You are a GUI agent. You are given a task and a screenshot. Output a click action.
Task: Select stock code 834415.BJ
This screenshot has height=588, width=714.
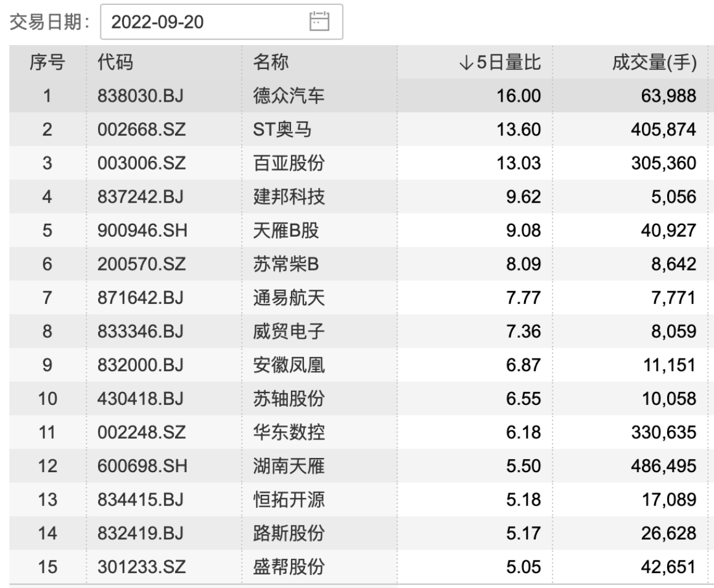(x=140, y=500)
